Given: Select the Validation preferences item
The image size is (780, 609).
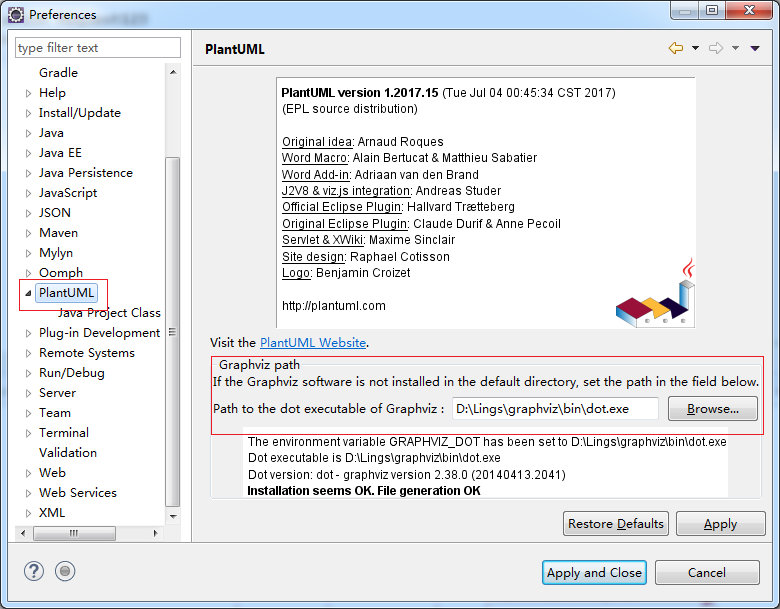Looking at the screenshot, I should [68, 453].
